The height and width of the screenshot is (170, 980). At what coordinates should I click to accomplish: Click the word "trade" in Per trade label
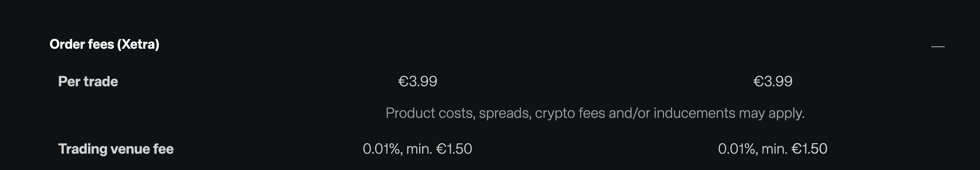pos(101,82)
